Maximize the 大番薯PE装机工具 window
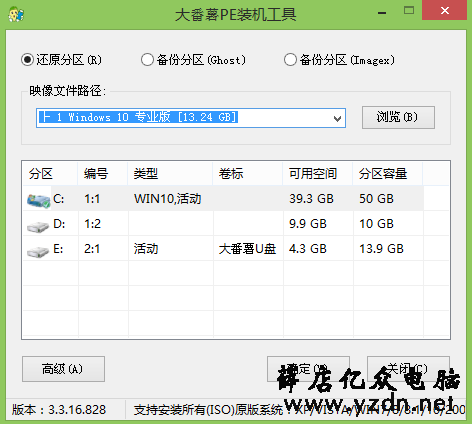The image size is (472, 424). (409, 11)
